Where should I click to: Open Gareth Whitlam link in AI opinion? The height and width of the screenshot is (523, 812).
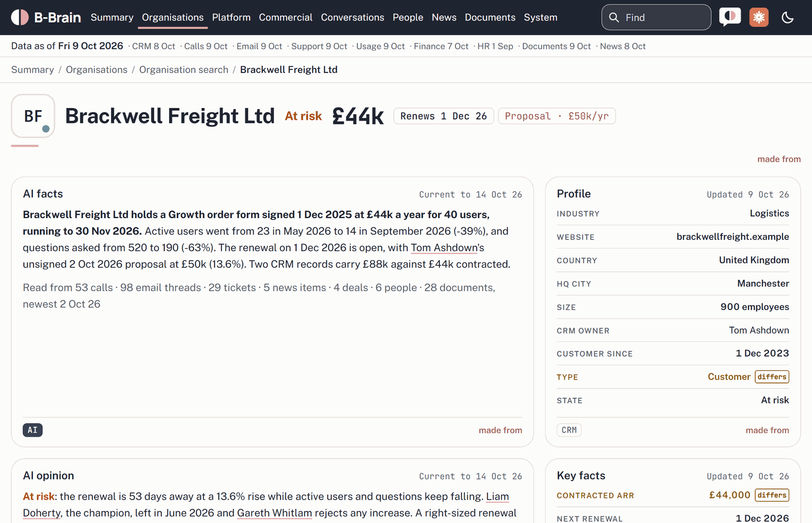[x=275, y=513]
